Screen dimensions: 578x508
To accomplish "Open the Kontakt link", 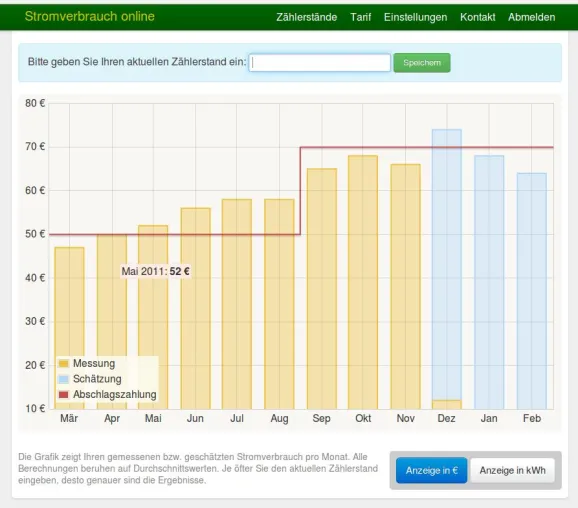I will point(477,17).
